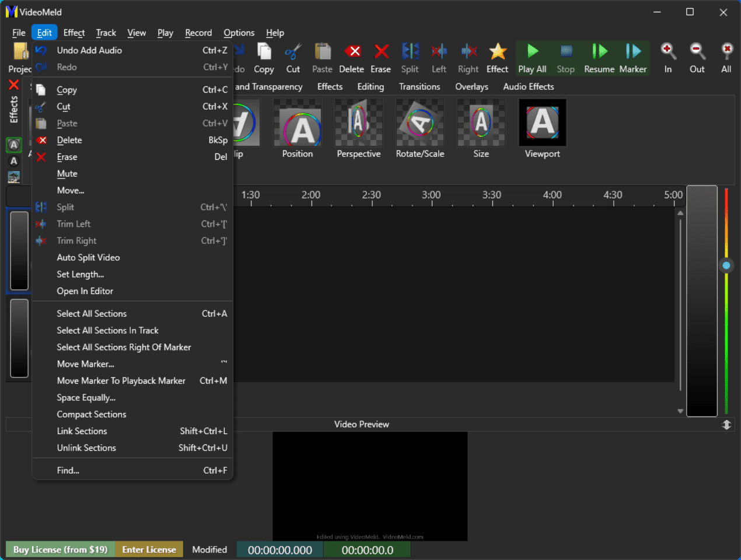The width and height of the screenshot is (741, 560).
Task: Open the Help menu
Action: click(x=275, y=33)
